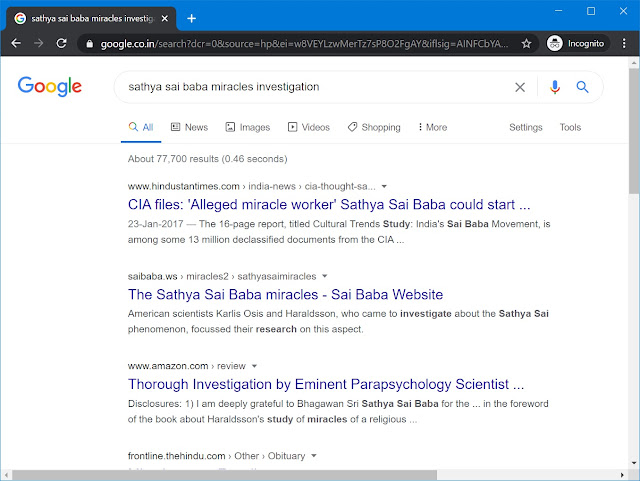
Task: Click the 'About 77,700 results' text
Action: tap(207, 159)
